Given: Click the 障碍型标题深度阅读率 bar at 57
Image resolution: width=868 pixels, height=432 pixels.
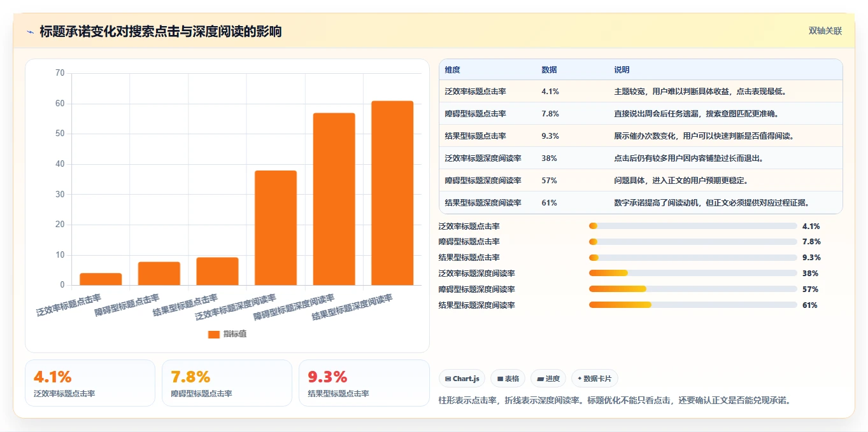Looking at the screenshot, I should (334, 199).
